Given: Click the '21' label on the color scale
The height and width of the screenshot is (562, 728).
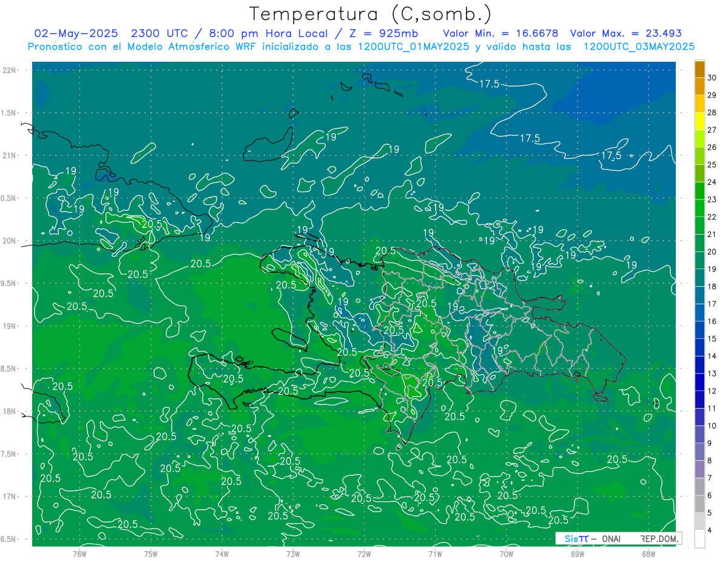Looking at the screenshot, I should click(712, 234).
